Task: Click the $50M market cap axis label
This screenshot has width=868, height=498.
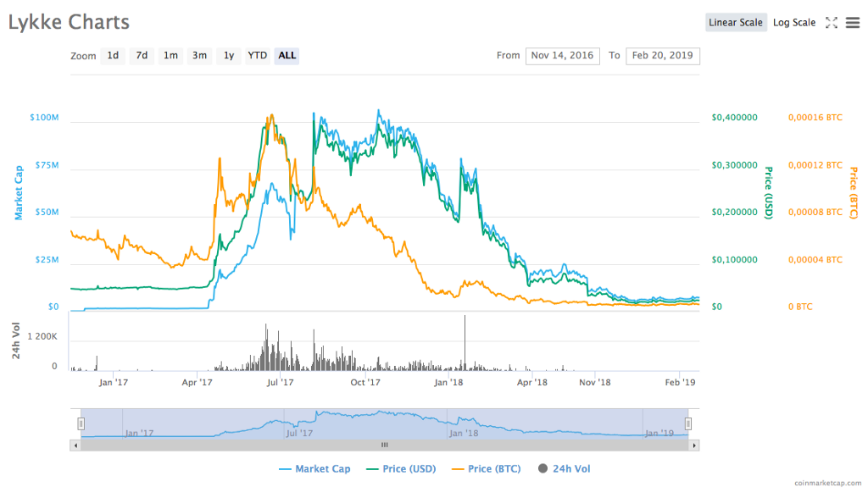Action: (x=47, y=212)
